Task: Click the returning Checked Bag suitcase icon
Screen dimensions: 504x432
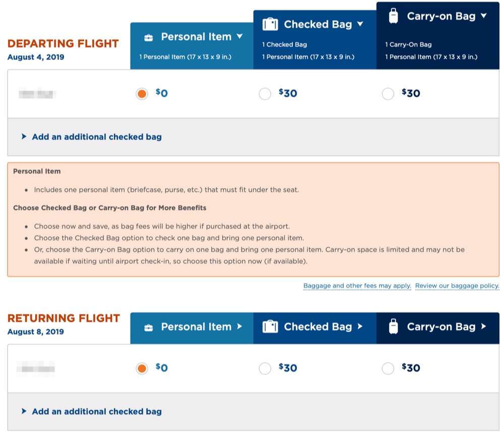Action: click(271, 327)
